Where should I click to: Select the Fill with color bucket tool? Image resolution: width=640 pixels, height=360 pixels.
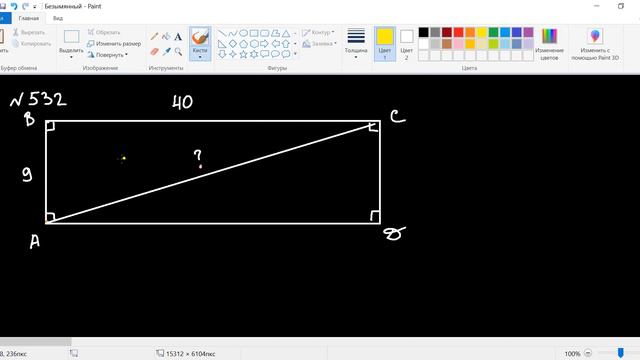[166, 37]
